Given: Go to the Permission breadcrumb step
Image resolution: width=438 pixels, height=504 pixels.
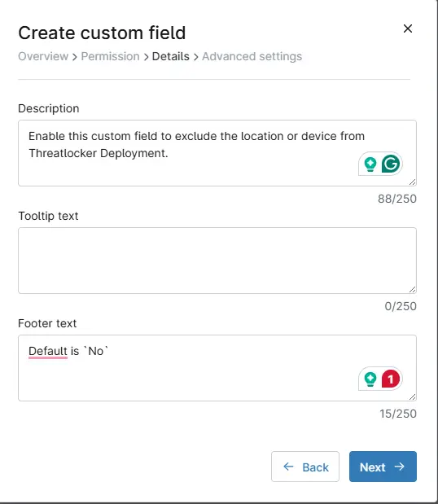Looking at the screenshot, I should [110, 56].
